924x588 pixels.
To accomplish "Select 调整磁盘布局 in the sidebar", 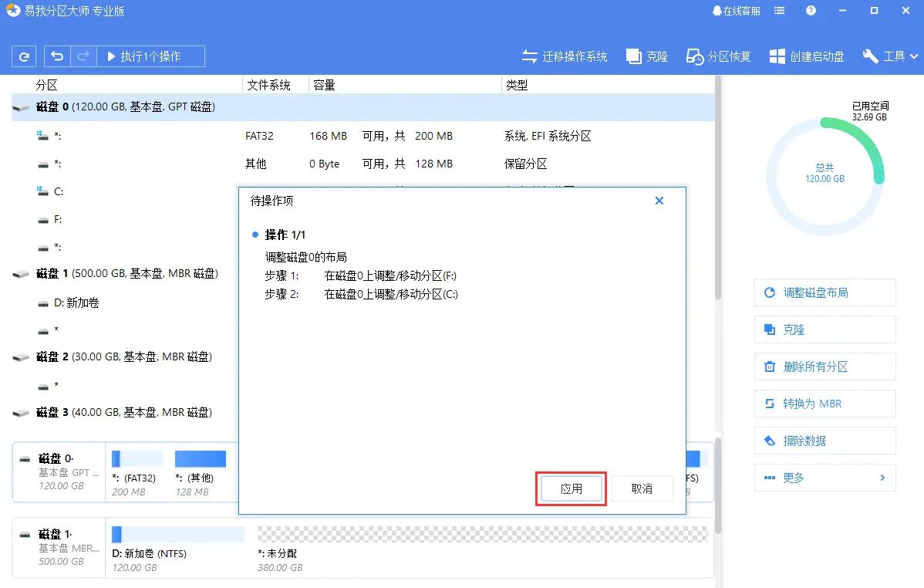I will (x=825, y=292).
